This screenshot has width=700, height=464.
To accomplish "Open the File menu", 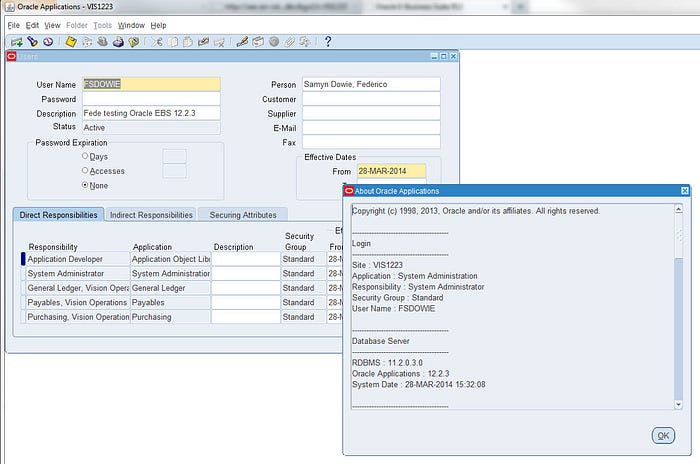I will click(13, 25).
